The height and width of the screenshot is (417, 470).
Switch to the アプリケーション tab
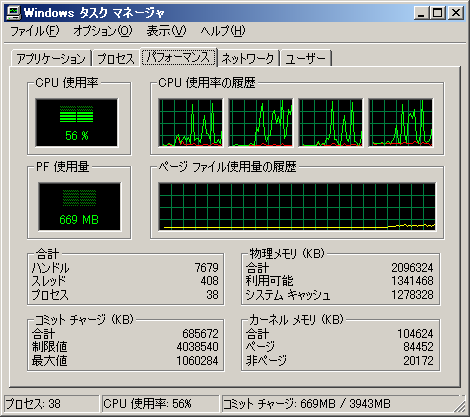tap(51, 59)
